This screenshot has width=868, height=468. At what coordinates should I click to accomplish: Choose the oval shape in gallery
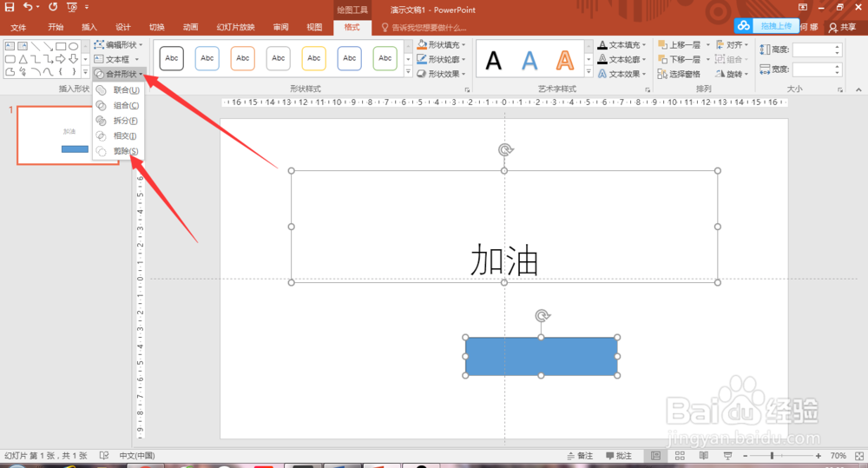[73, 47]
